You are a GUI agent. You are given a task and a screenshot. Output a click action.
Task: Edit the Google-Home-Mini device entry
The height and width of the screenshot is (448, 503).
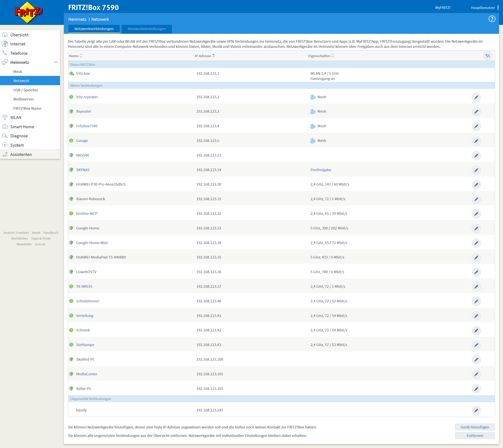coord(476,243)
